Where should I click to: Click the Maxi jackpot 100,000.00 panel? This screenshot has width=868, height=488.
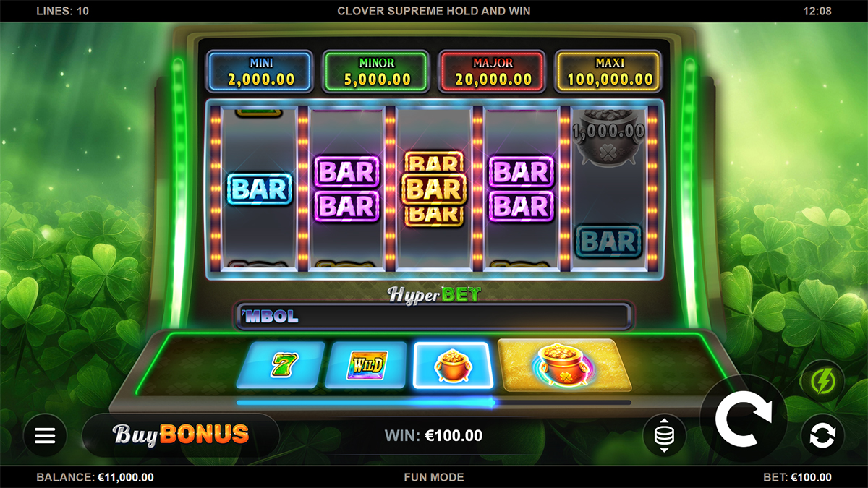coord(608,72)
